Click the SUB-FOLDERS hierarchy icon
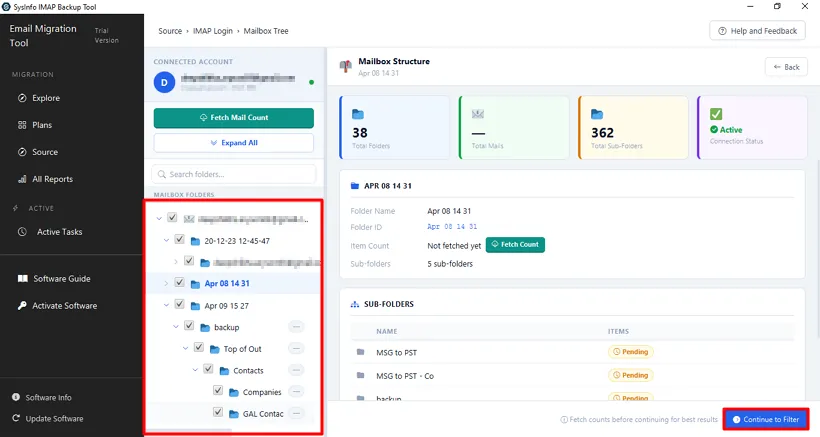The height and width of the screenshot is (437, 820). (x=355, y=304)
